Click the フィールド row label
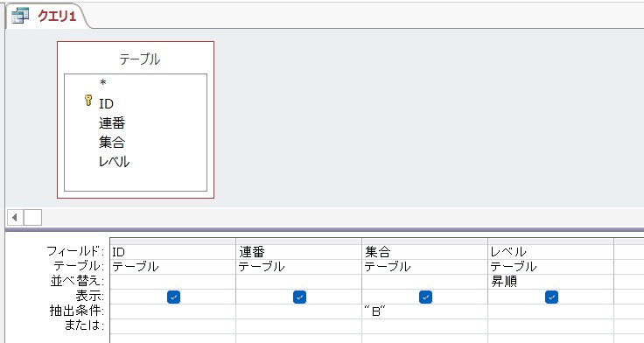 pyautogui.click(x=75, y=251)
